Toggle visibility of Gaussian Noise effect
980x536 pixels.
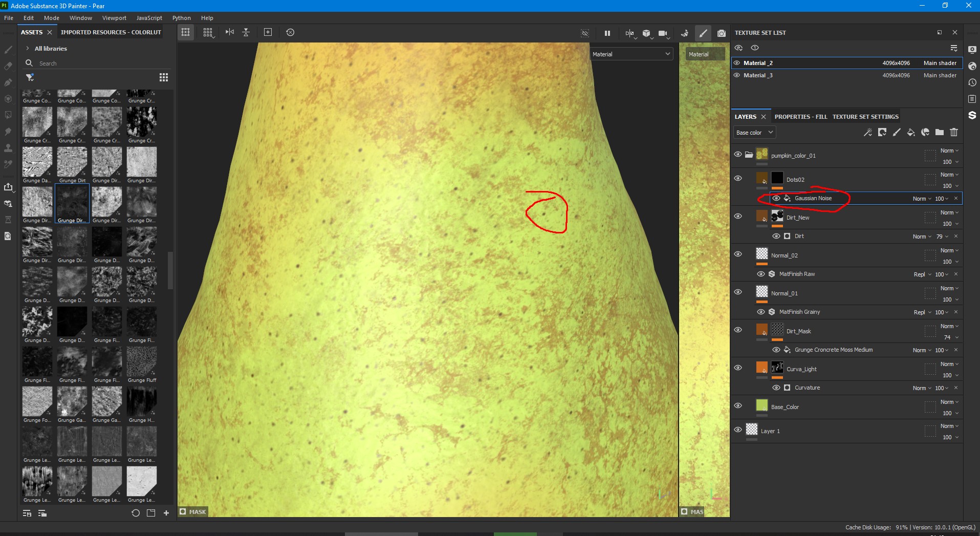[x=776, y=198]
